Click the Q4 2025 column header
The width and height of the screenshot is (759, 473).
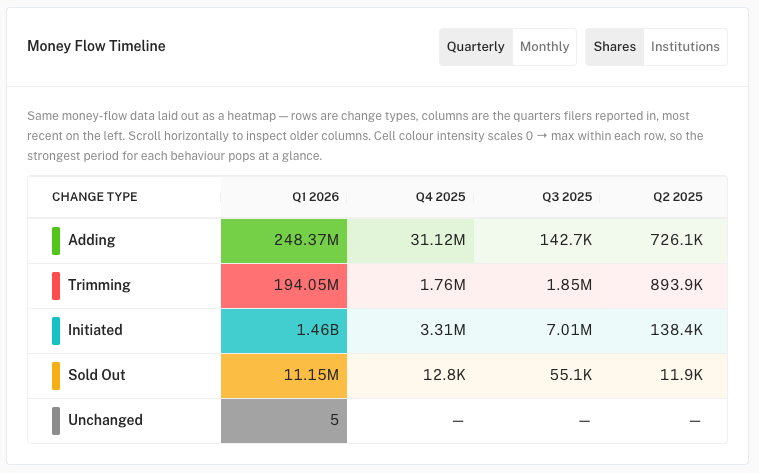click(x=410, y=197)
